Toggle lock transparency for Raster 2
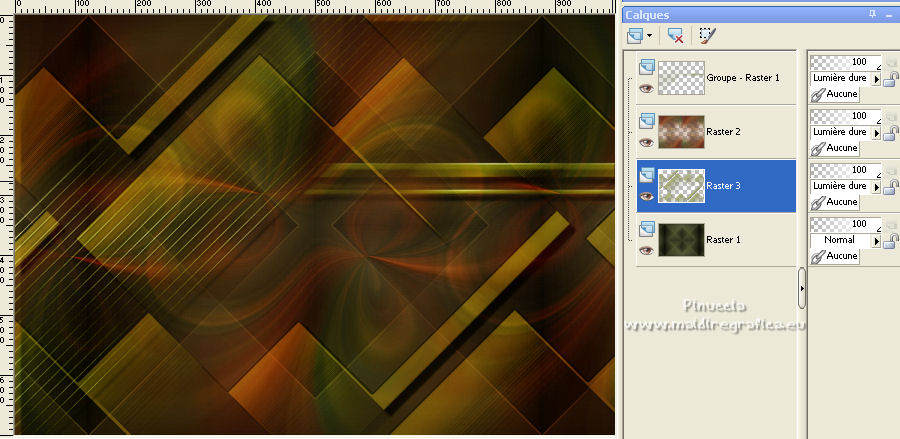The width and height of the screenshot is (900, 439). click(x=890, y=133)
